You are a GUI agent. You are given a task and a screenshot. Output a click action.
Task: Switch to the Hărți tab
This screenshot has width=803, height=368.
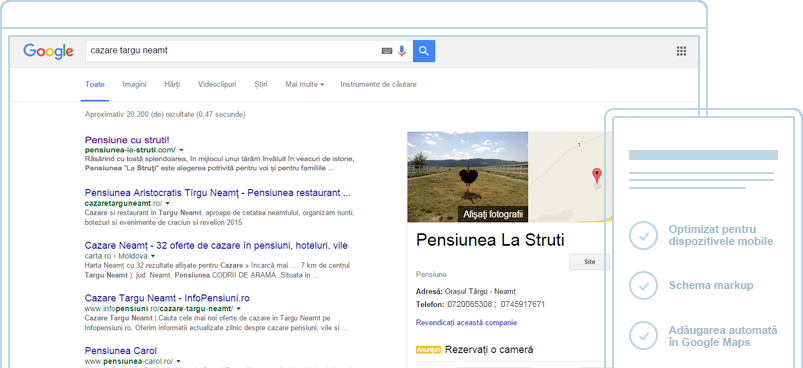[172, 84]
